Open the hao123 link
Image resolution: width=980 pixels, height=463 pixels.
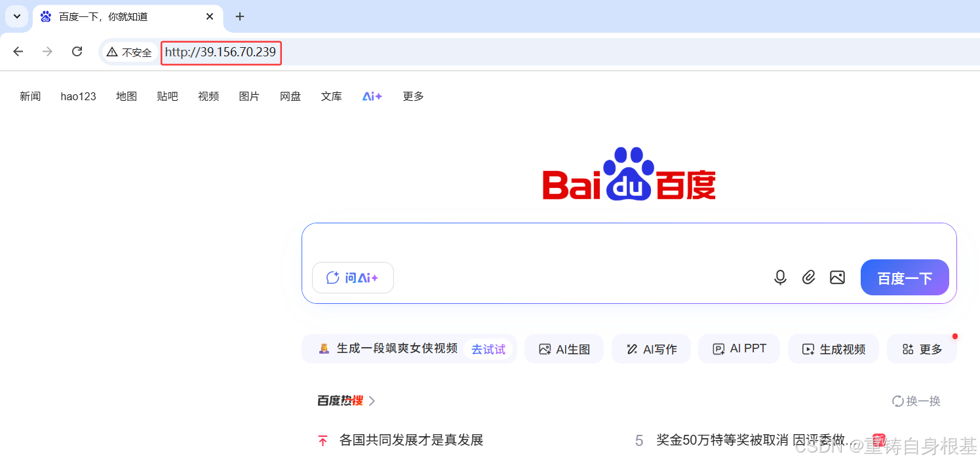[x=79, y=96]
